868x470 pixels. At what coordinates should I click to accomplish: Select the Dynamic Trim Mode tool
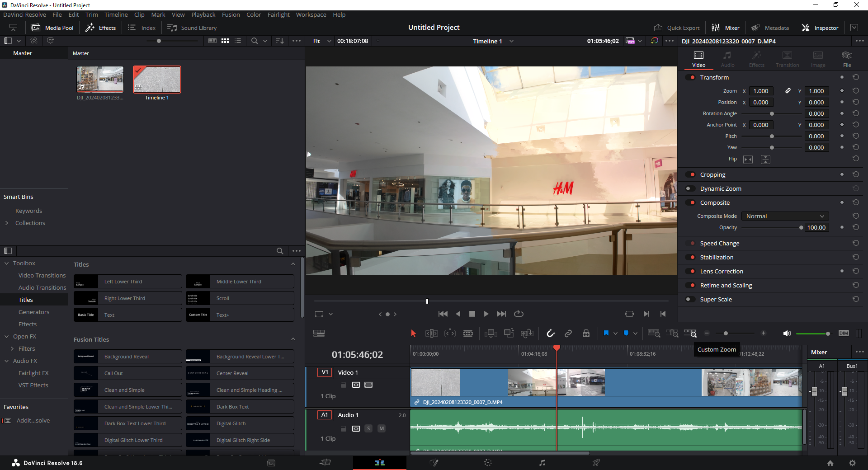pos(450,334)
